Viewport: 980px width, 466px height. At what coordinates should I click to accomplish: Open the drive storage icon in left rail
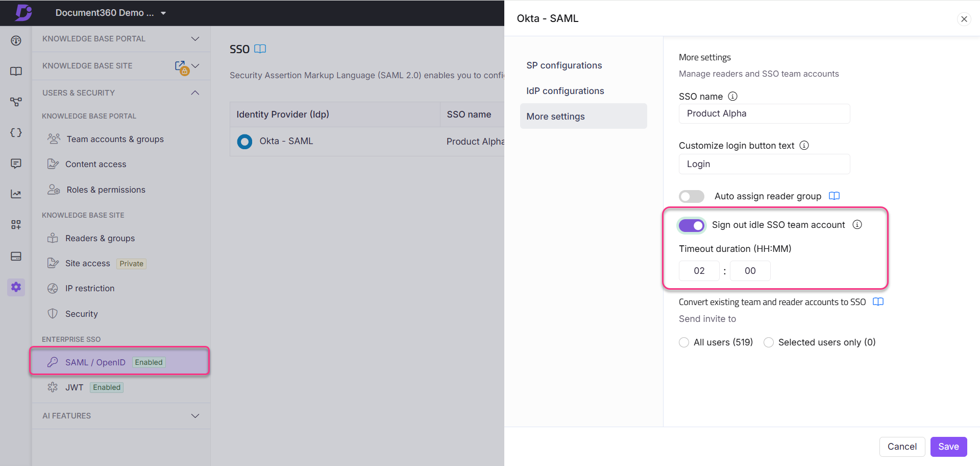pyautogui.click(x=16, y=256)
